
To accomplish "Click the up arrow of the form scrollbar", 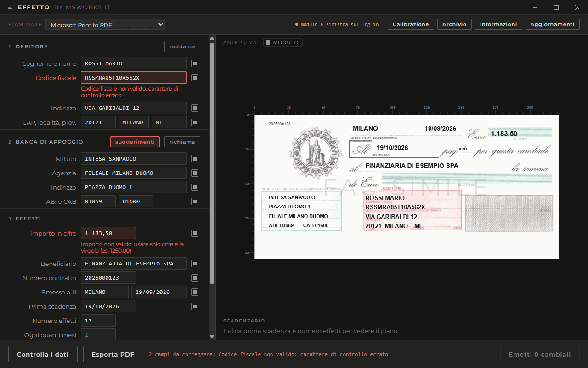I will point(212,39).
